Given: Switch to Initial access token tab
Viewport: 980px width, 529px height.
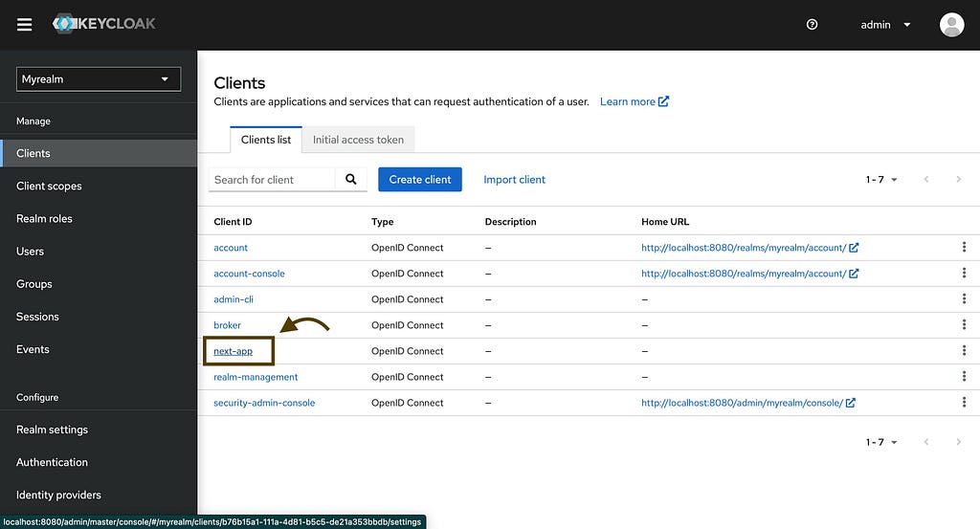Looking at the screenshot, I should [358, 140].
